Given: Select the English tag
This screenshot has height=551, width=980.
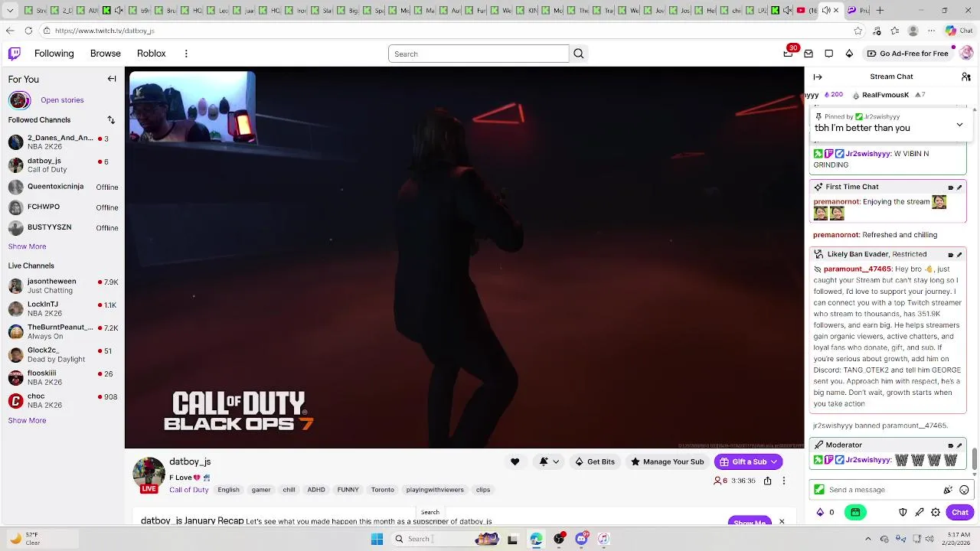Looking at the screenshot, I should coord(228,490).
